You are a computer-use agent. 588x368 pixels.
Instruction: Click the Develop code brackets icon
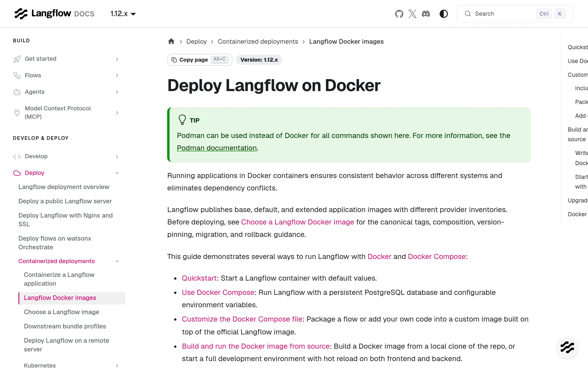tap(17, 156)
